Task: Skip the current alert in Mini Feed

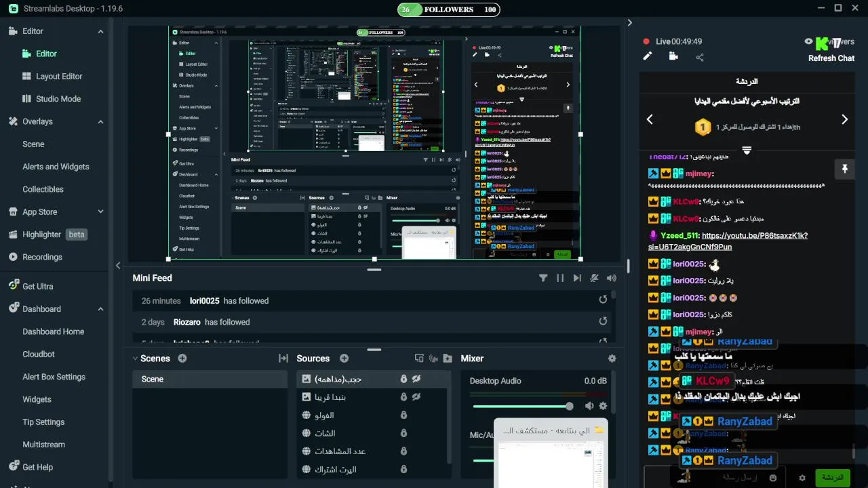Action: tap(577, 278)
